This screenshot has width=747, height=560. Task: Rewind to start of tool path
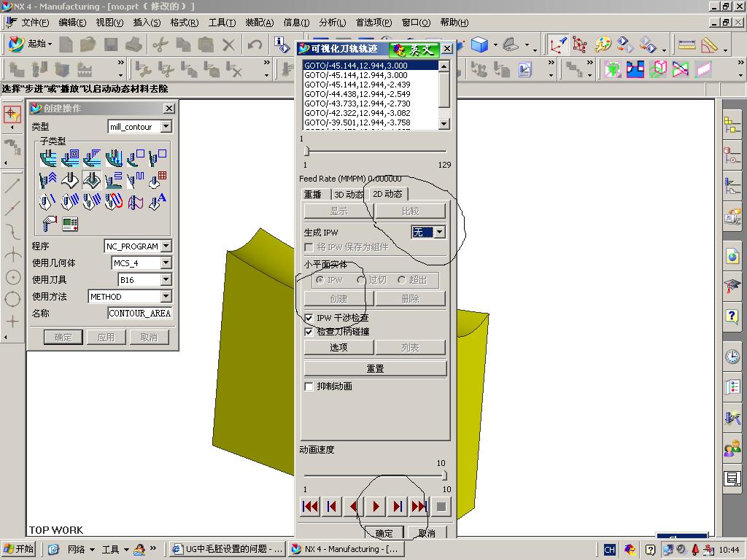pos(310,507)
